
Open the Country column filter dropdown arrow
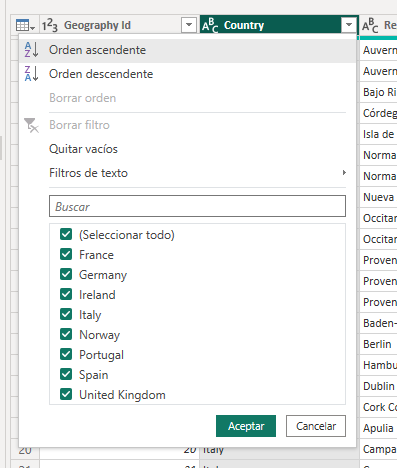click(x=349, y=25)
